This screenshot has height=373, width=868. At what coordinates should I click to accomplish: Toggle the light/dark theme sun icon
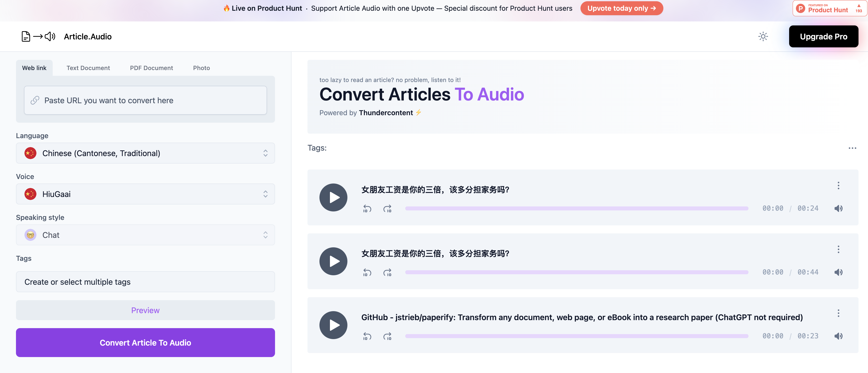pyautogui.click(x=763, y=36)
